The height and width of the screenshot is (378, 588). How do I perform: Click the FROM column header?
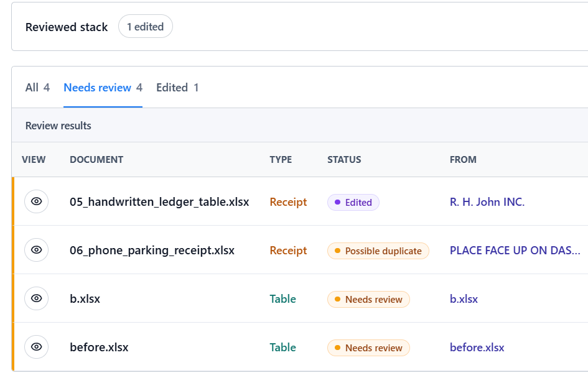[463, 160]
